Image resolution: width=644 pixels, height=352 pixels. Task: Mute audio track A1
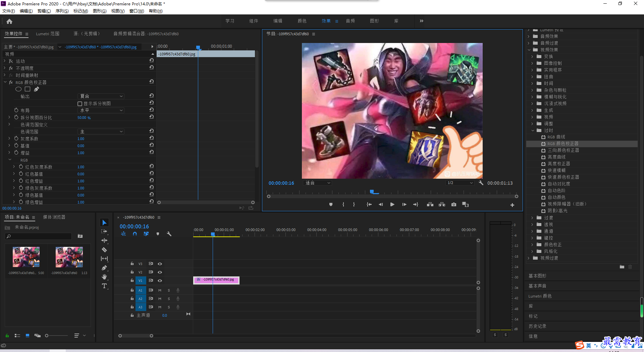160,290
